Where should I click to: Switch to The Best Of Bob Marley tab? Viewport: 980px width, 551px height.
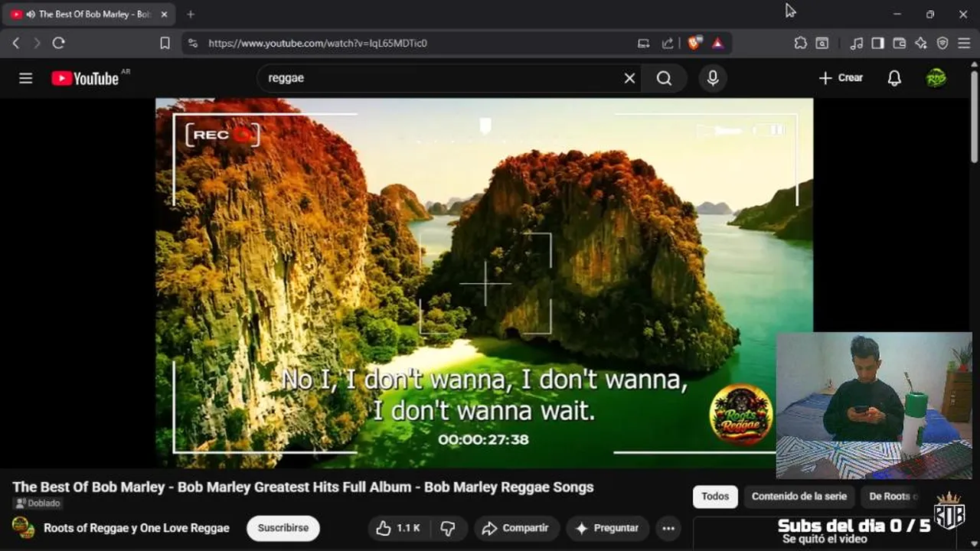[88, 14]
